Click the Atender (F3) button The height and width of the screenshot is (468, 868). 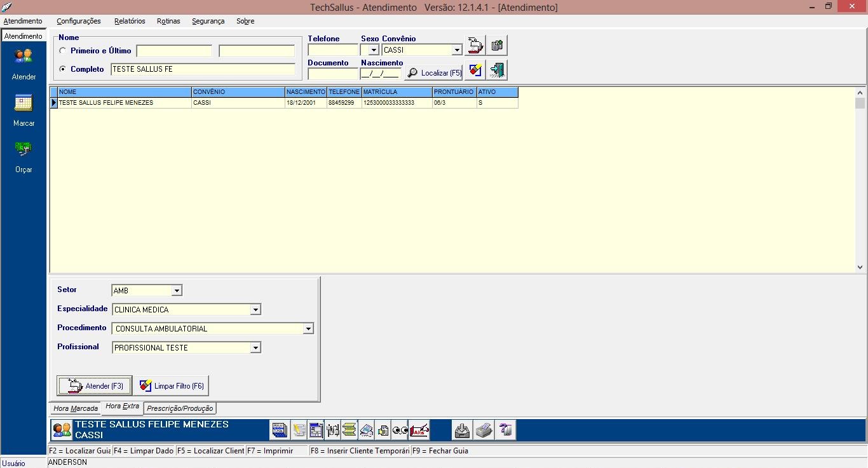[x=95, y=385]
